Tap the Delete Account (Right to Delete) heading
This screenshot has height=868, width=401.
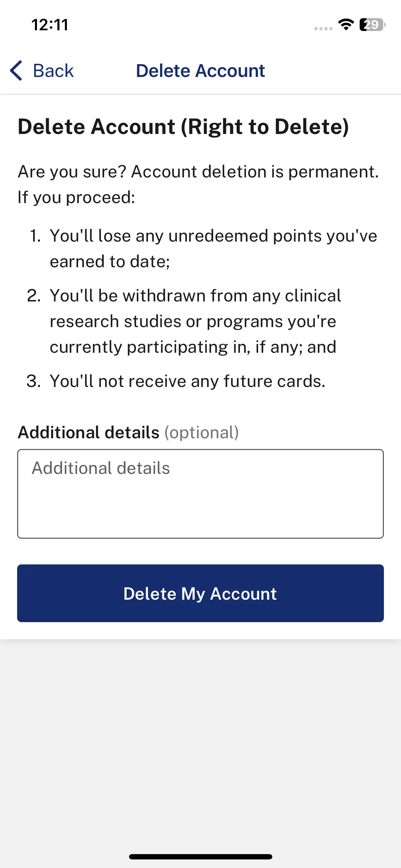pos(183,126)
